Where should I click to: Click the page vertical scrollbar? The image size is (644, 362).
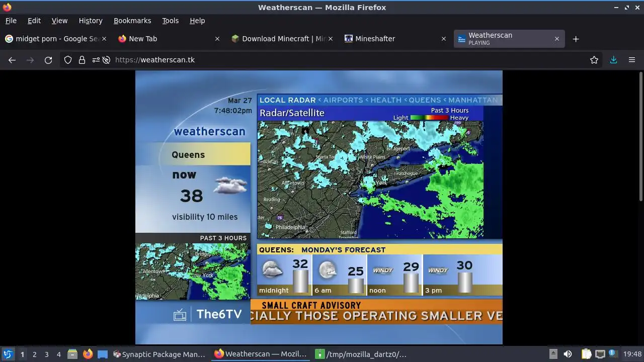(x=641, y=136)
